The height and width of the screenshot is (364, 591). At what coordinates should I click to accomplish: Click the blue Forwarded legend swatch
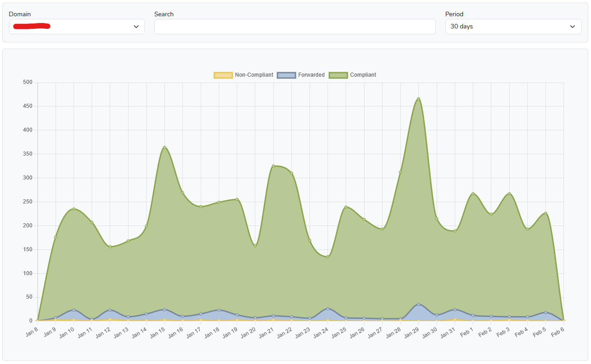click(x=286, y=75)
